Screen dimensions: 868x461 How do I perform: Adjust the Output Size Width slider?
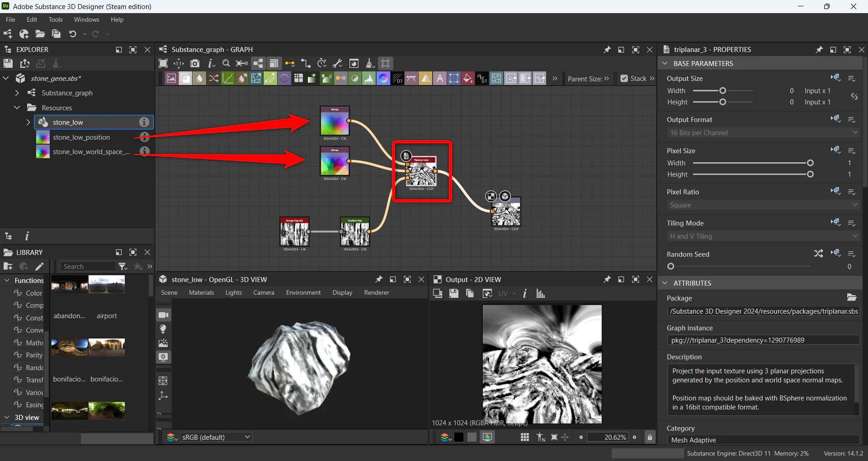coord(723,90)
